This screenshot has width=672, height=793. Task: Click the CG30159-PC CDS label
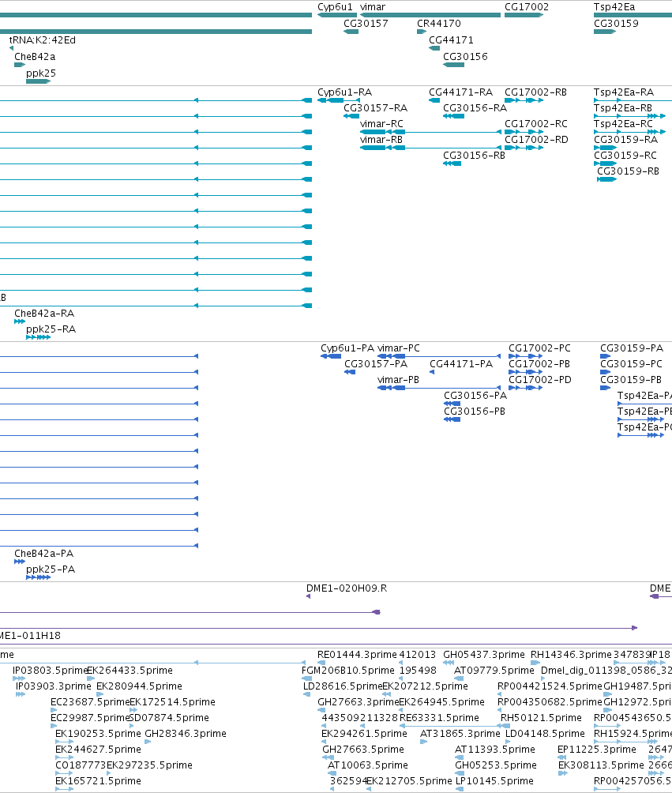pos(631,364)
